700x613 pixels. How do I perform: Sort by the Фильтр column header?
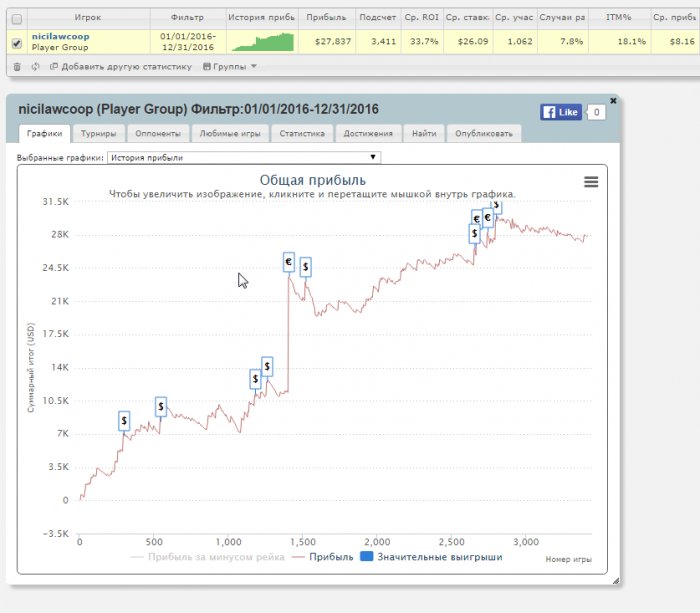click(188, 17)
